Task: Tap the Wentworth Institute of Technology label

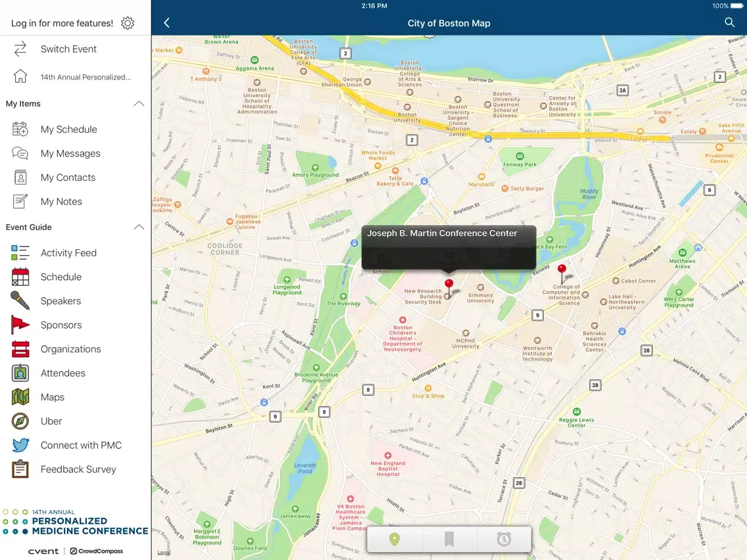Action: click(537, 354)
